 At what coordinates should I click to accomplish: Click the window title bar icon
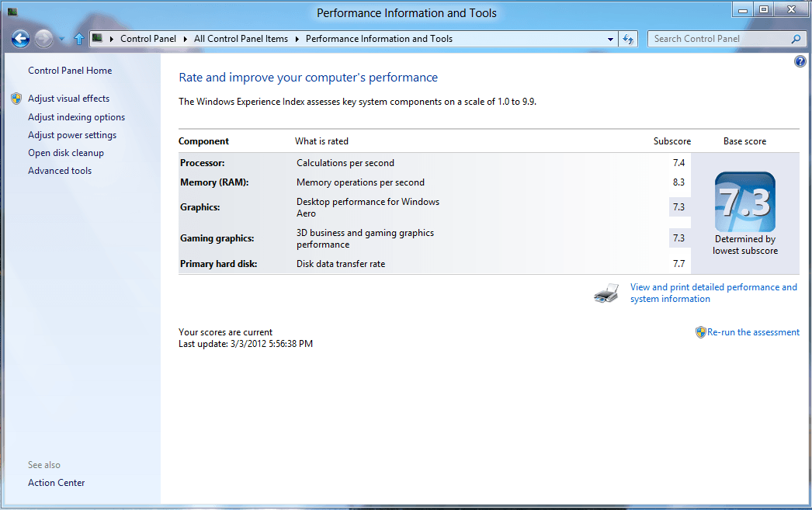point(12,12)
